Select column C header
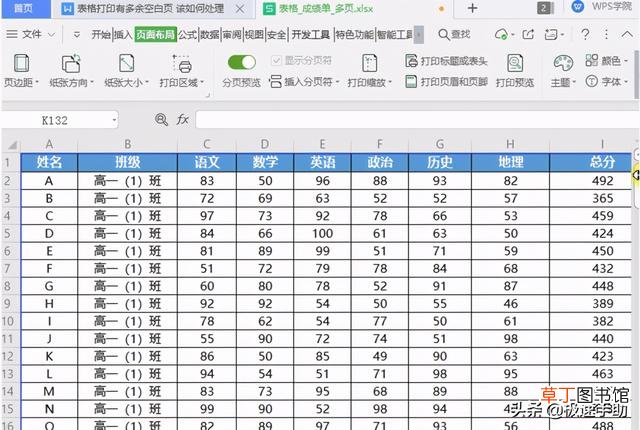The height and width of the screenshot is (430, 640). (x=207, y=144)
